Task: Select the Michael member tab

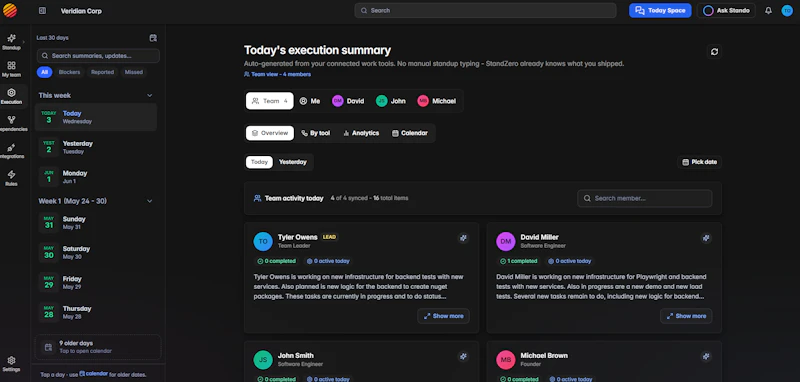Action: [x=437, y=101]
